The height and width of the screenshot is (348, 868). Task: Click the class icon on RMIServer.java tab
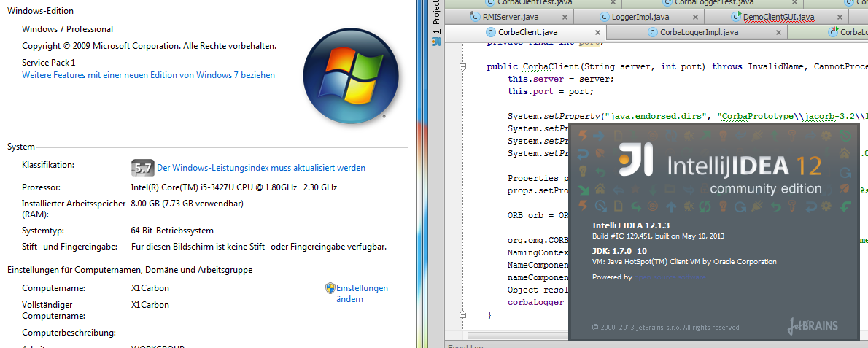pyautogui.click(x=474, y=17)
